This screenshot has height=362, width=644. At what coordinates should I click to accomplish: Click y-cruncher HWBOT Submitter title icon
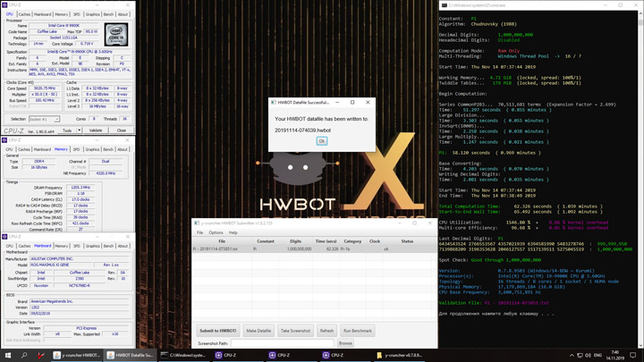tap(196, 223)
